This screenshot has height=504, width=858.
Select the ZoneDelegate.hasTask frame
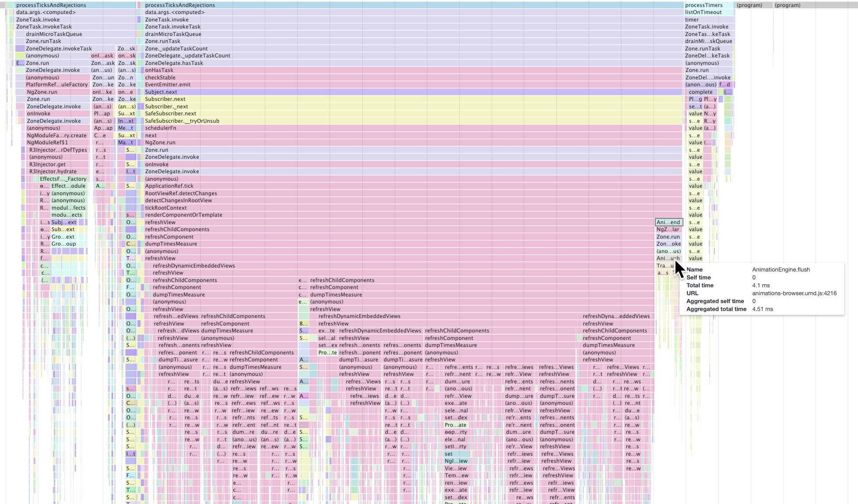[413, 63]
